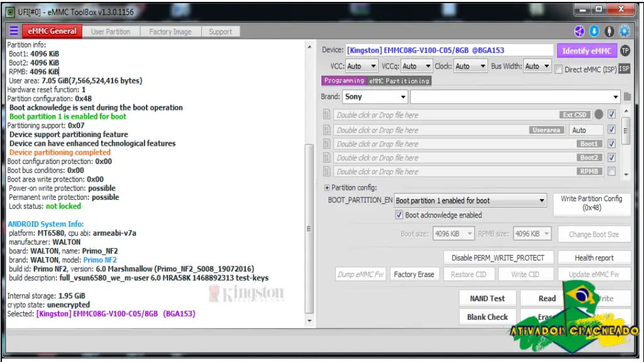
Task: Click the Device name field
Action: pyautogui.click(x=449, y=50)
